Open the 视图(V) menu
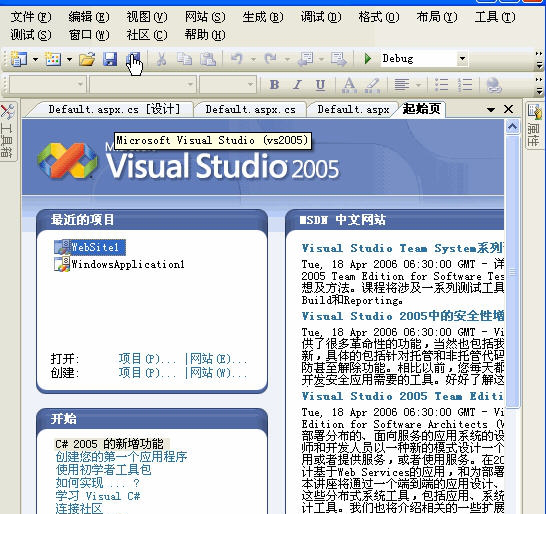 (147, 17)
